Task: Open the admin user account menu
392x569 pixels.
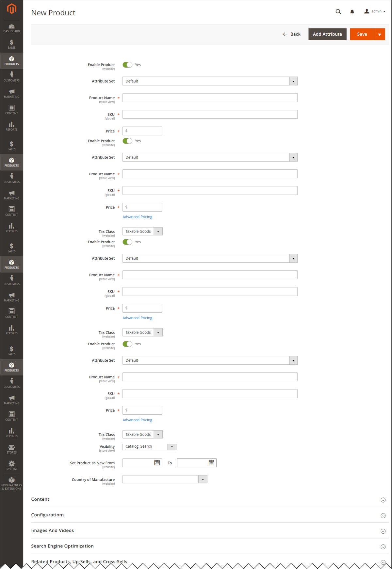Action: pos(375,11)
